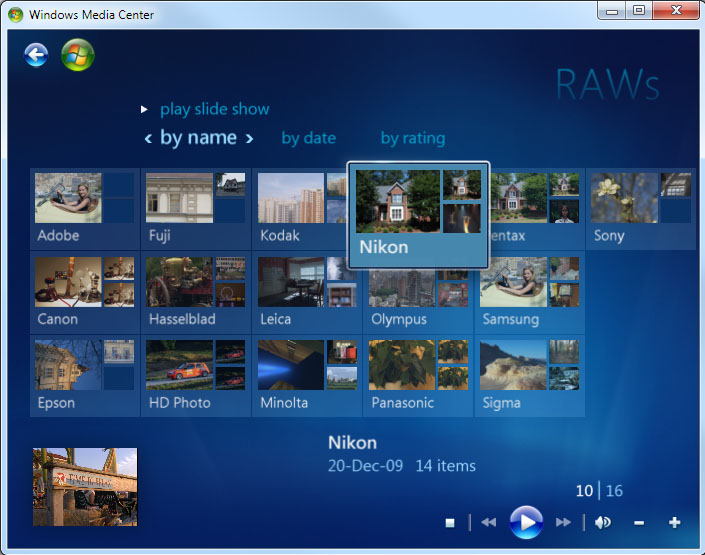Fast forward with the double-right arrow button

tap(563, 522)
